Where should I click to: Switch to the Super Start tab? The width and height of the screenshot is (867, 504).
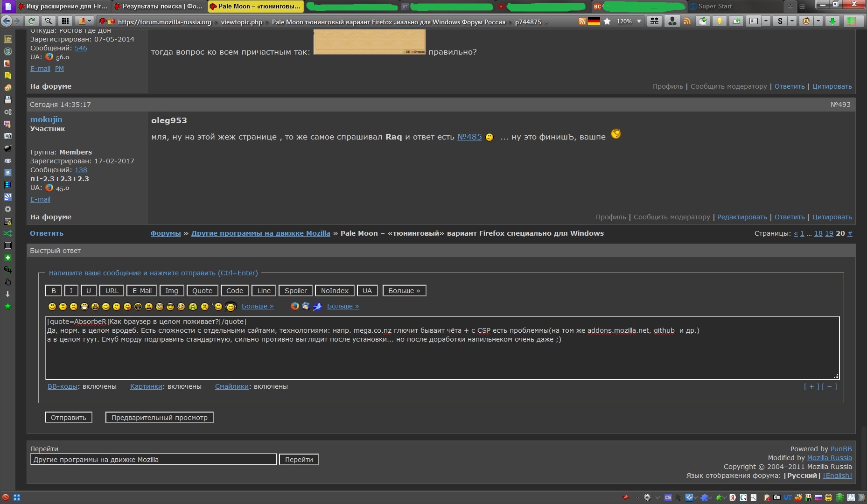[x=735, y=7]
